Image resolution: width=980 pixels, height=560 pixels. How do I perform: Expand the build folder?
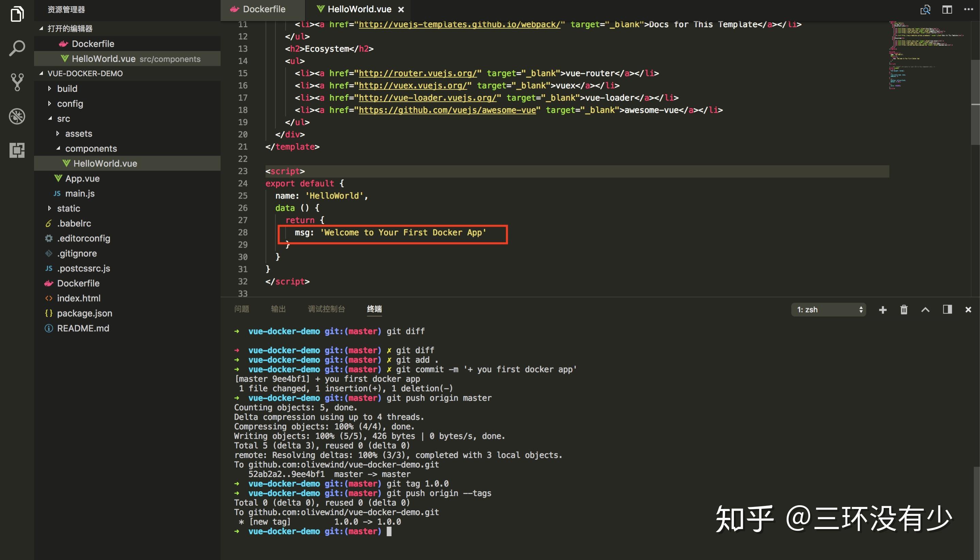[67, 88]
